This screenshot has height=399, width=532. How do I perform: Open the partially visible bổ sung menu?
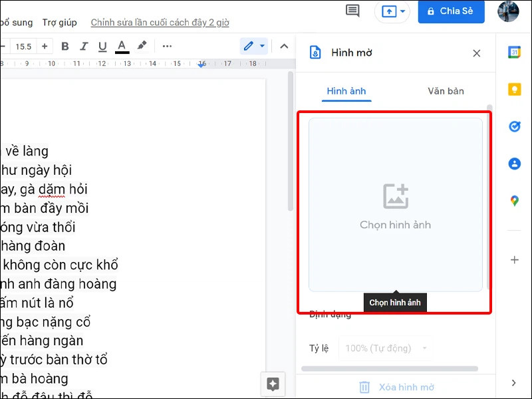pyautogui.click(x=16, y=23)
